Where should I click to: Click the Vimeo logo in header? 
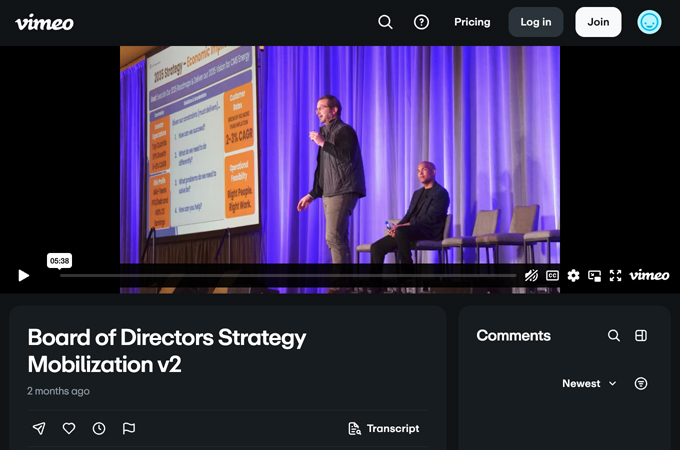tap(44, 23)
